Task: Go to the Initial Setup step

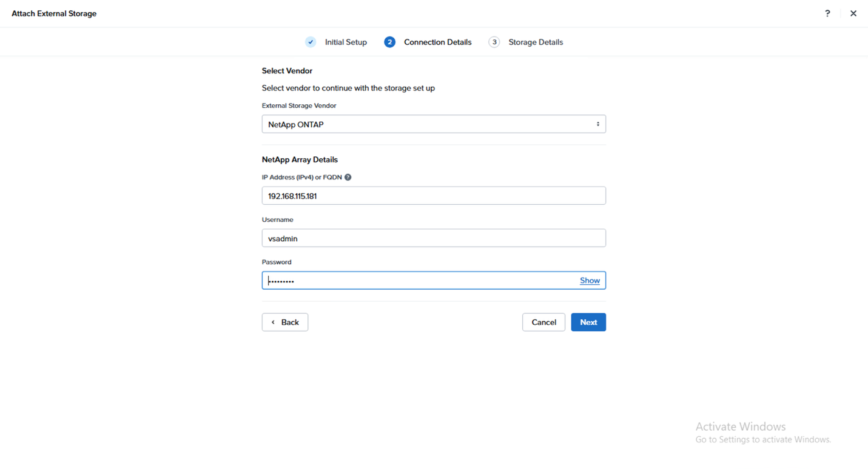Action: pos(346,42)
